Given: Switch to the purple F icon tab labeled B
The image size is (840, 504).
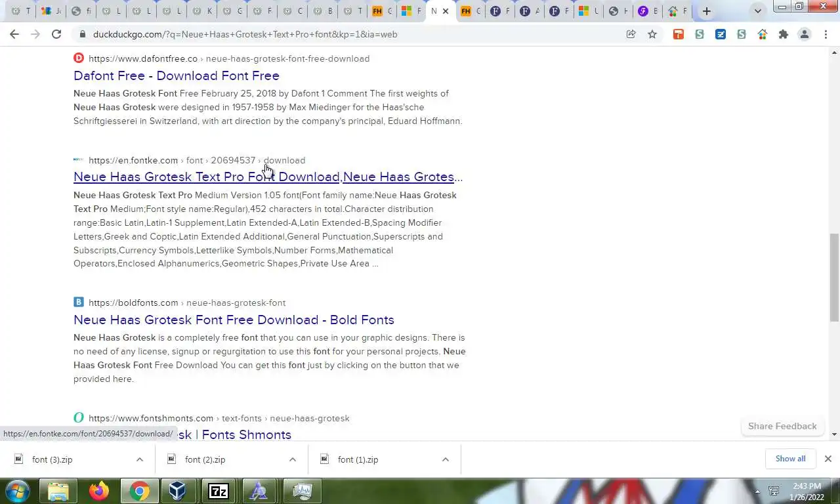Looking at the screenshot, I should coord(648,11).
